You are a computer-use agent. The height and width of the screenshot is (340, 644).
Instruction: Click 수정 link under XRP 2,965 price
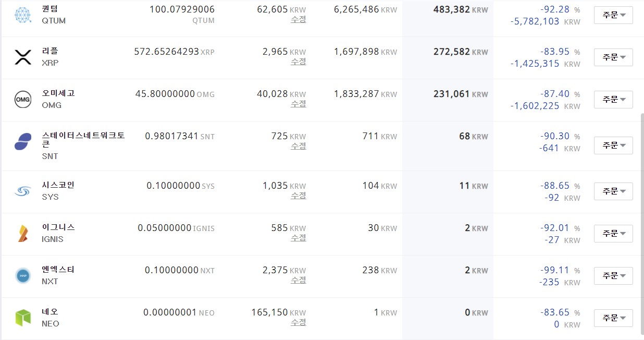pos(299,62)
